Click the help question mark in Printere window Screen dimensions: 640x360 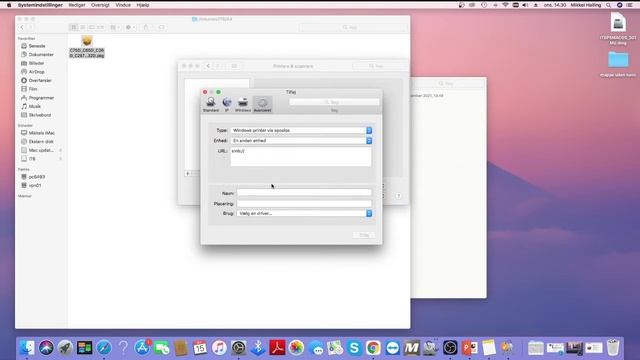(x=398, y=196)
